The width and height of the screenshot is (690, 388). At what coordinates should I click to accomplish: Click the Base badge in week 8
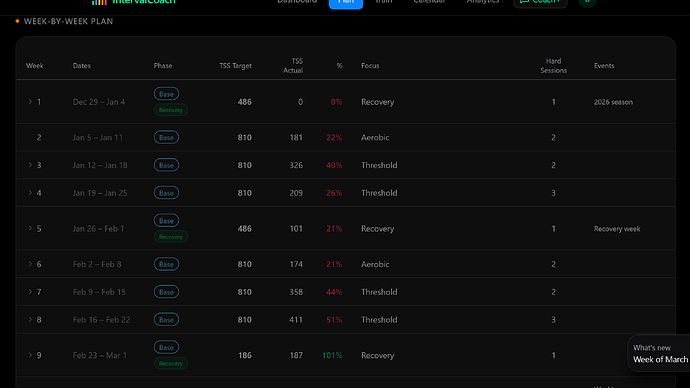pos(166,319)
